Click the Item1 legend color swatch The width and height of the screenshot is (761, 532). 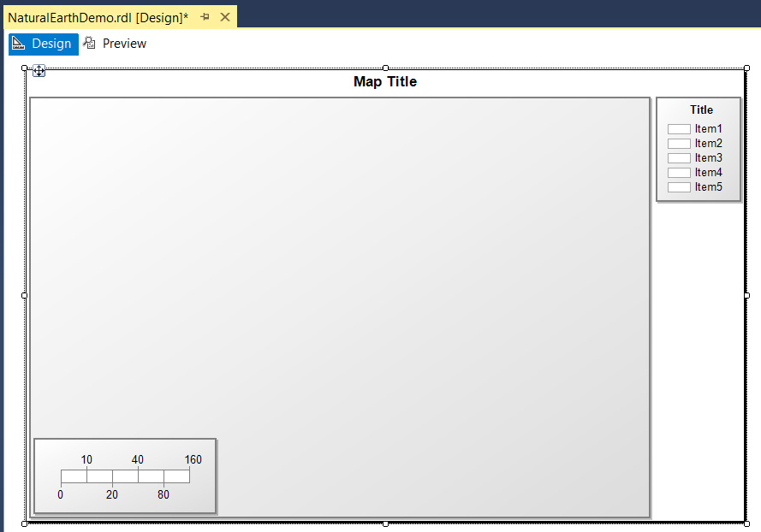pos(679,129)
